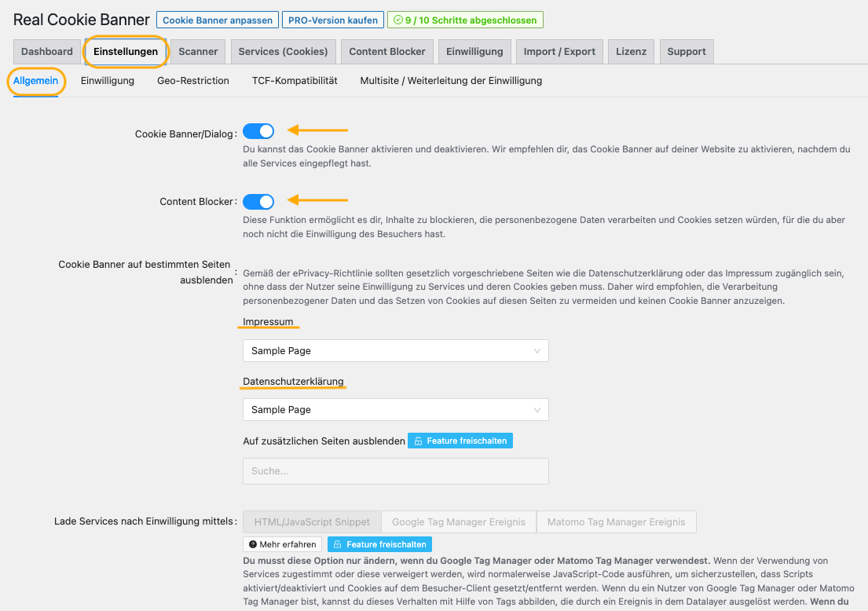868x611 pixels.
Task: Click the 'Content Blocker' setting label
Action: (196, 202)
